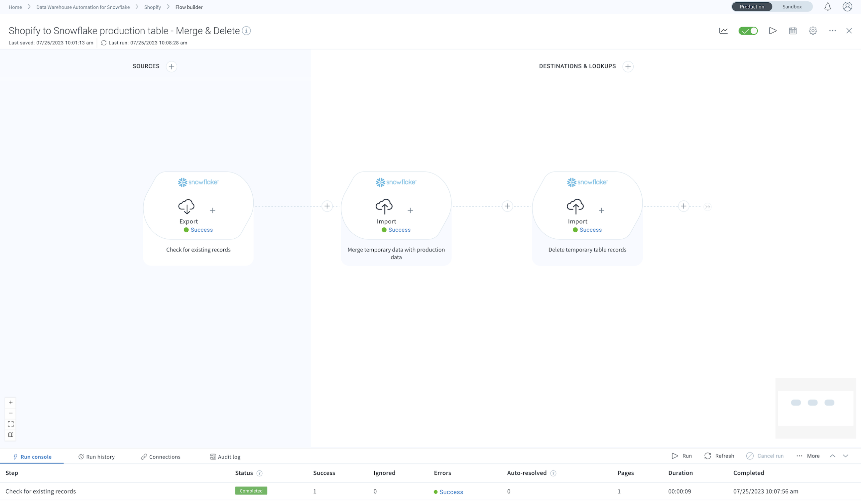Screen dimensions: 861x504
Task: Click the Completed status badge
Action: 251,491
